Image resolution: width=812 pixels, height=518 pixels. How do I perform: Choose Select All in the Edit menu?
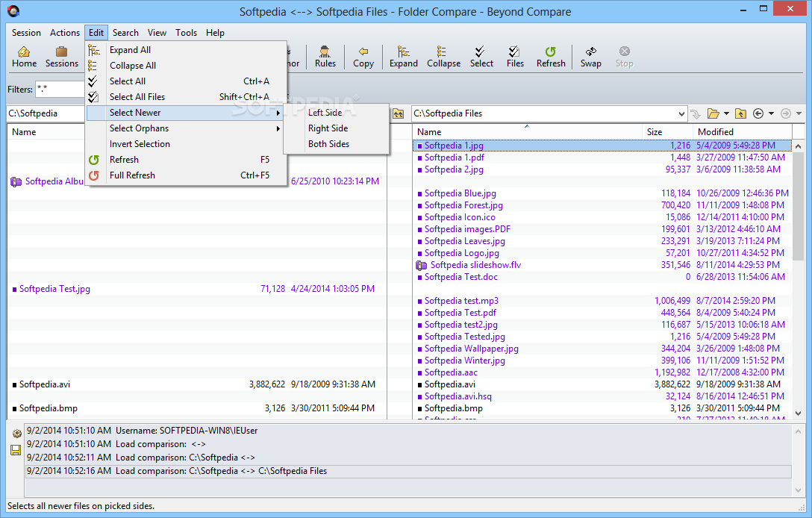[x=187, y=81]
